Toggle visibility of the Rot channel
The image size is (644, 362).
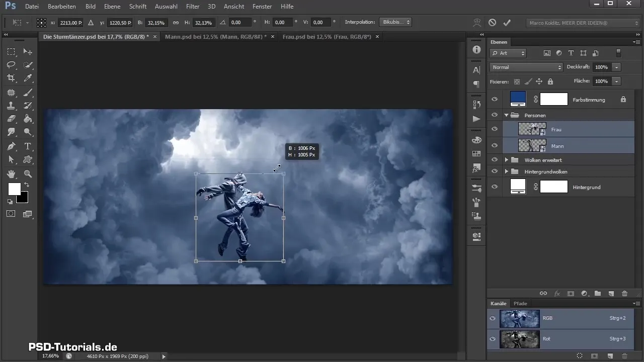tap(493, 339)
